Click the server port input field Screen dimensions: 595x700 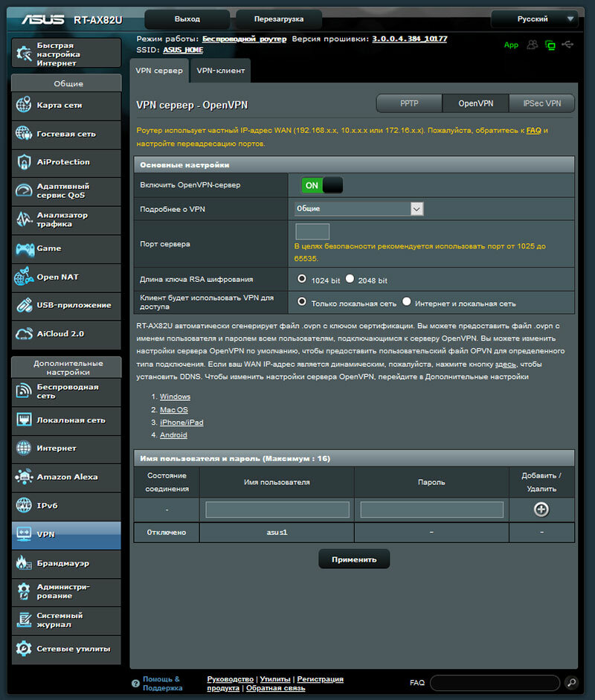tap(312, 231)
